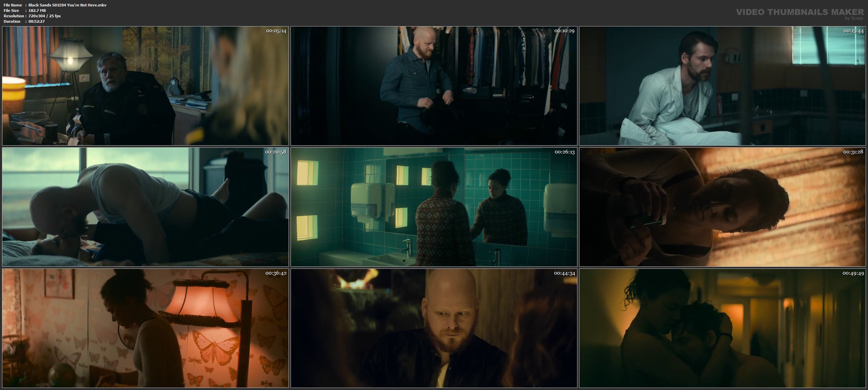This screenshot has height=390, width=868.
Task: Click the Duration 00:52:27 value
Action: point(37,21)
